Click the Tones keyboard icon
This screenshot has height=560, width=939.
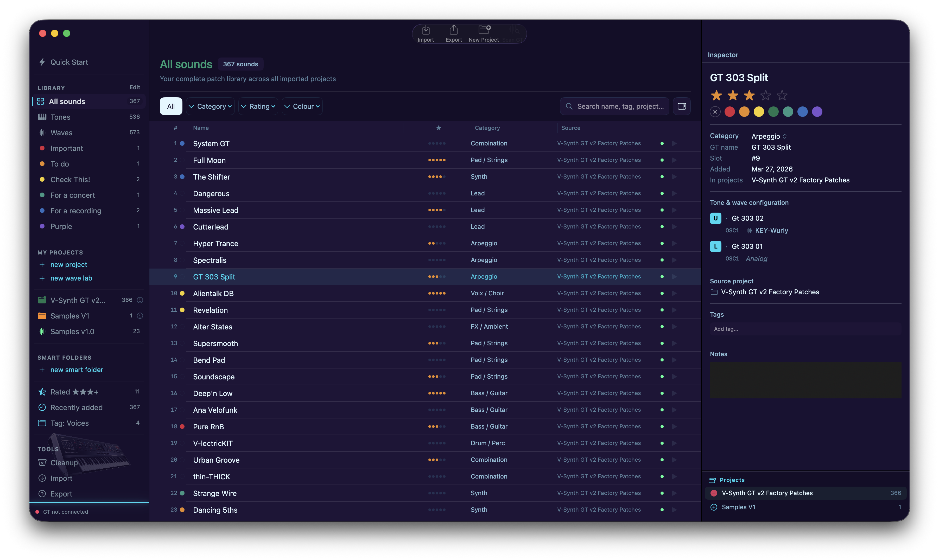pyautogui.click(x=42, y=117)
